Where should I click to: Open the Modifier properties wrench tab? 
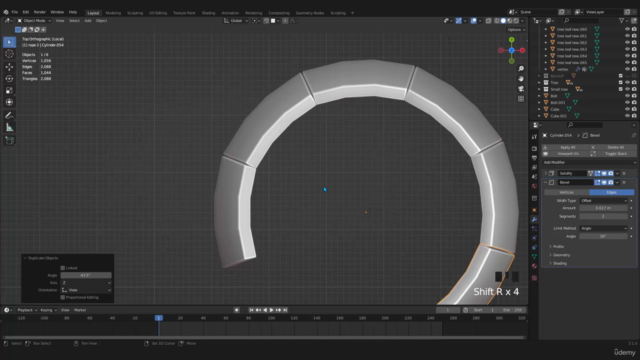[x=534, y=220]
